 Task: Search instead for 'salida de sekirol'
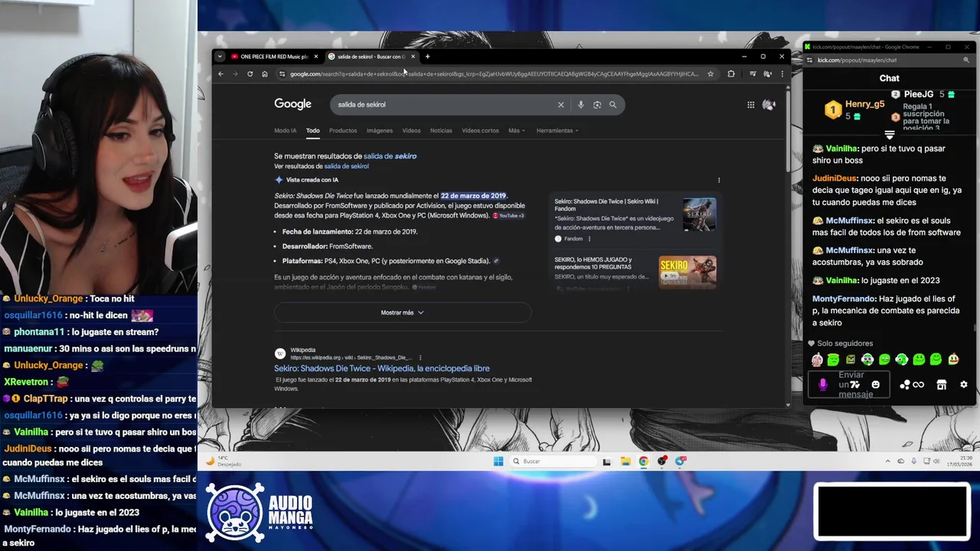pyautogui.click(x=346, y=166)
